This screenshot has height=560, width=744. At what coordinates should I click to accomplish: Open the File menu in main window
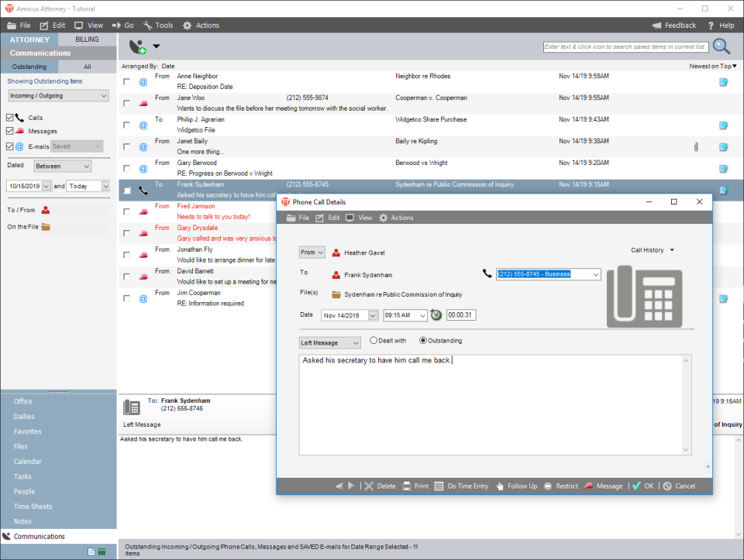click(19, 26)
